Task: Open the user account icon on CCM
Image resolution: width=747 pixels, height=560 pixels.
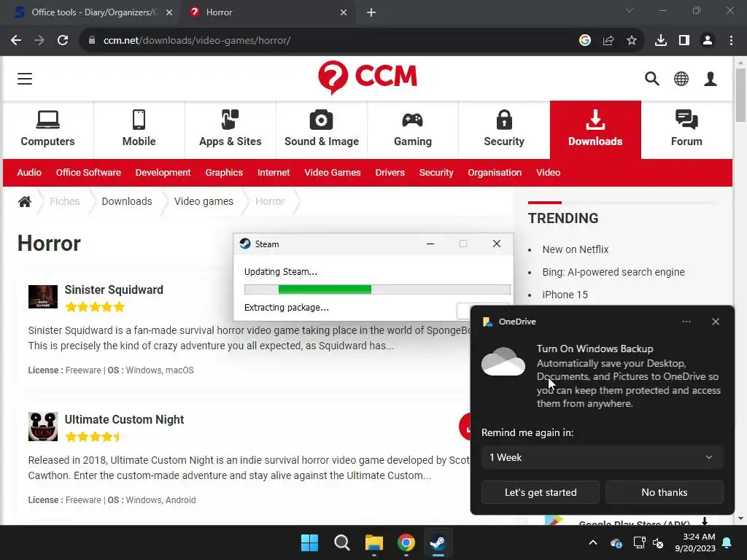Action: (711, 79)
